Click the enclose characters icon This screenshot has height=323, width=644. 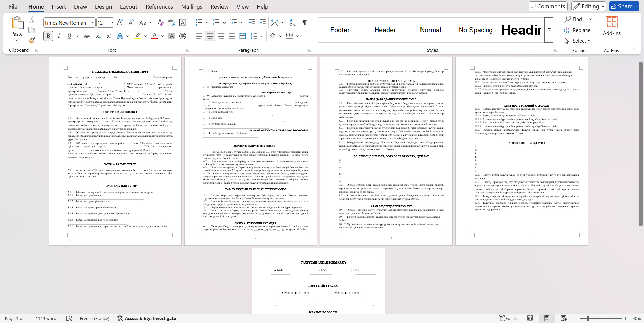[x=183, y=36]
